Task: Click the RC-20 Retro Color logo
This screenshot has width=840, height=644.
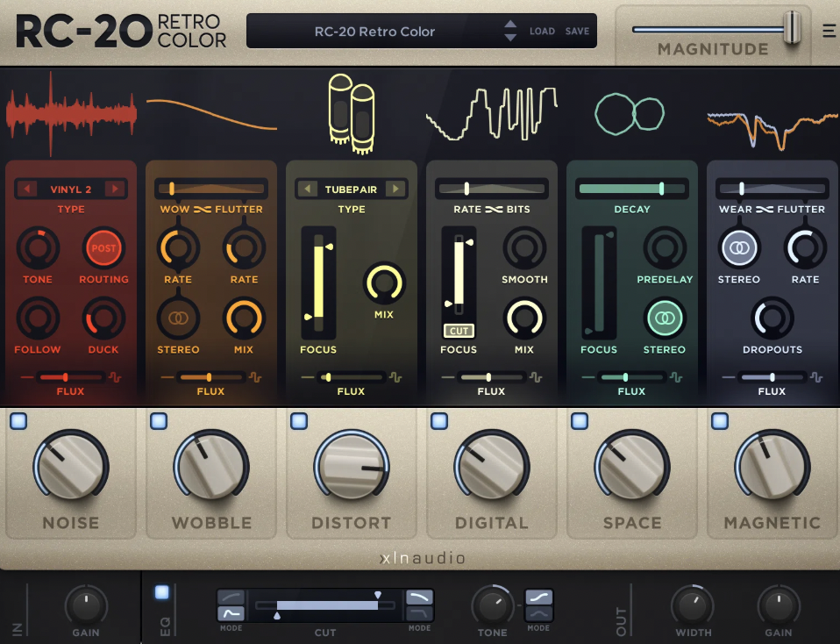Action: coord(121,31)
